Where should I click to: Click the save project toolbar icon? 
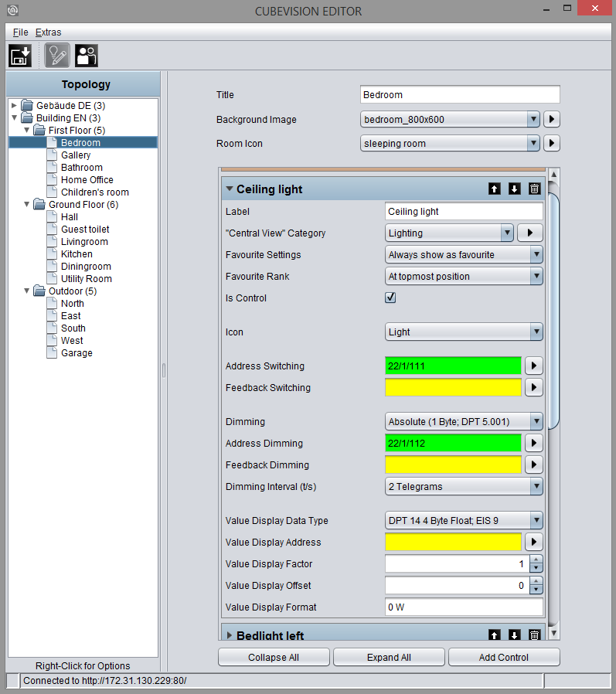coord(20,56)
